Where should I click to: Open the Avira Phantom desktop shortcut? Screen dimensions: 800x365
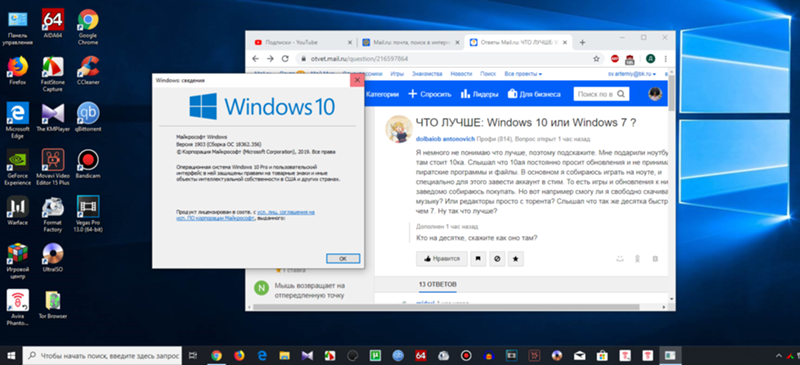[x=17, y=307]
